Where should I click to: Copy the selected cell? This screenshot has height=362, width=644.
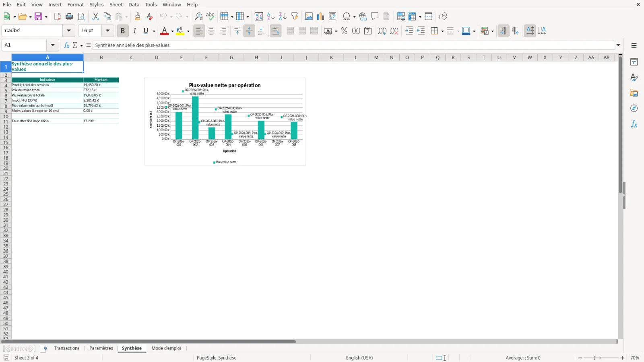click(x=107, y=16)
